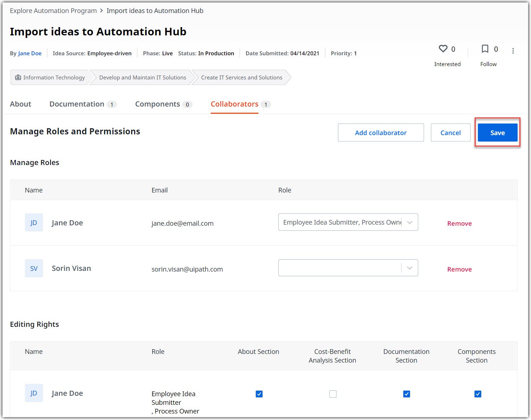Uncheck Jane Doe's About Section checkbox
Viewport: 531px width, 420px height.
259,394
